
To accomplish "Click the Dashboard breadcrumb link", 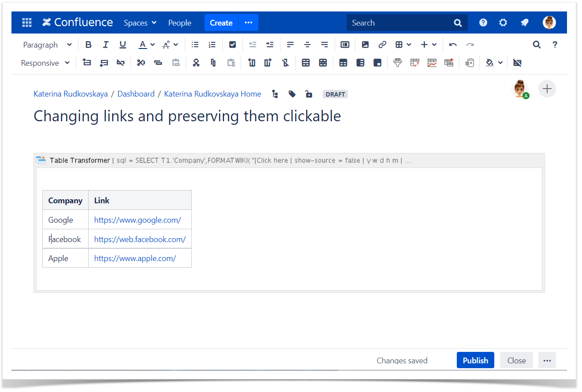I will click(x=136, y=94).
